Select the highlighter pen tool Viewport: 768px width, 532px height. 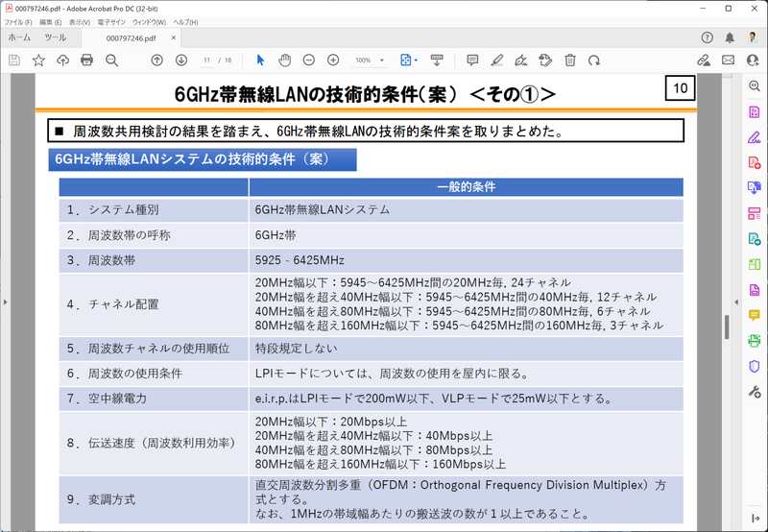click(496, 60)
